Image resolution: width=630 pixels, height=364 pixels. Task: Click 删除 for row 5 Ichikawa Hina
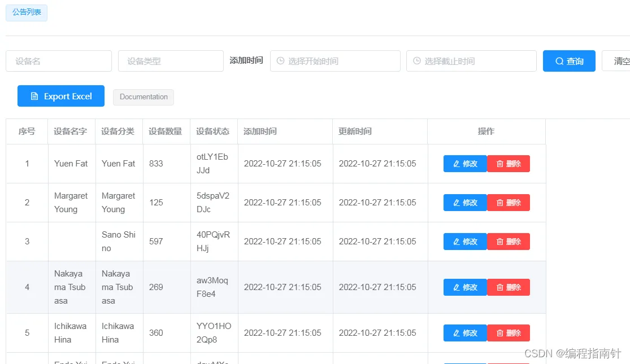pos(509,333)
